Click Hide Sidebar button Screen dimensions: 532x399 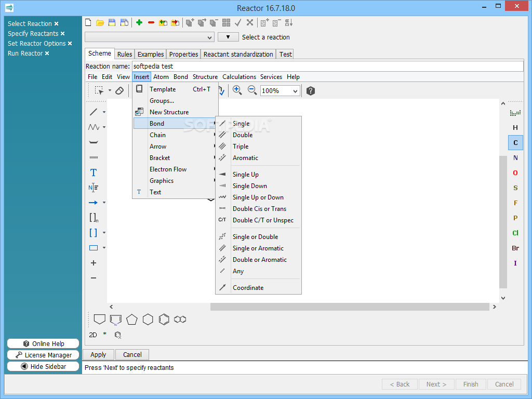(43, 366)
